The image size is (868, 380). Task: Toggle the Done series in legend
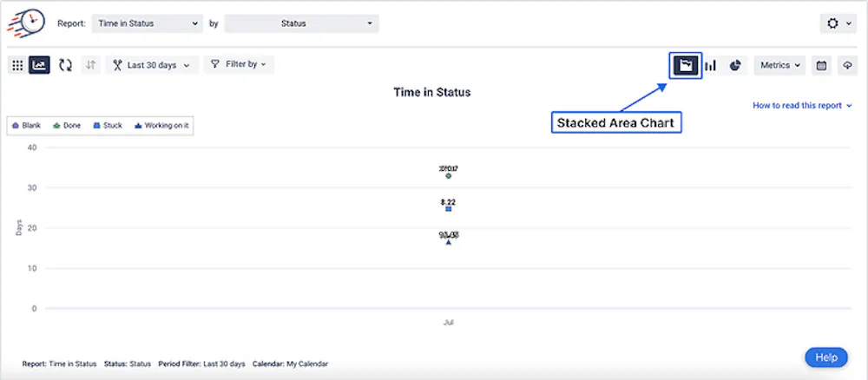pos(68,126)
